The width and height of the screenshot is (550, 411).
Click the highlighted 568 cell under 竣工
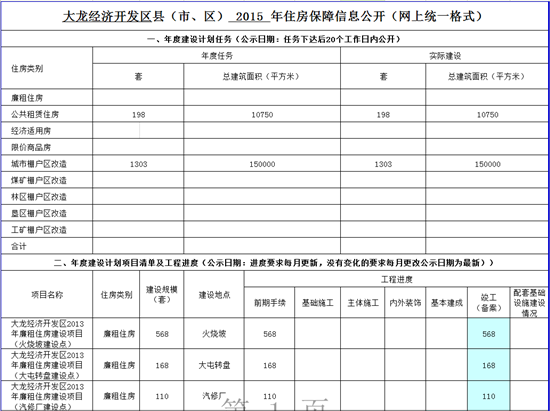(x=489, y=333)
